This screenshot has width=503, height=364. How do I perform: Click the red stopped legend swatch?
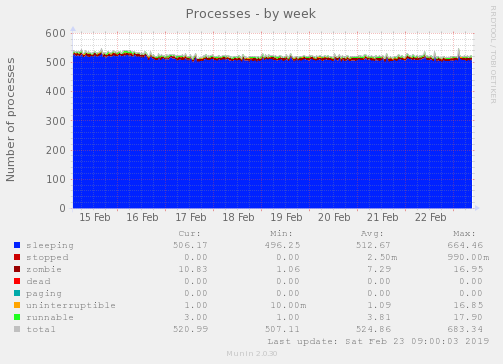(x=17, y=257)
